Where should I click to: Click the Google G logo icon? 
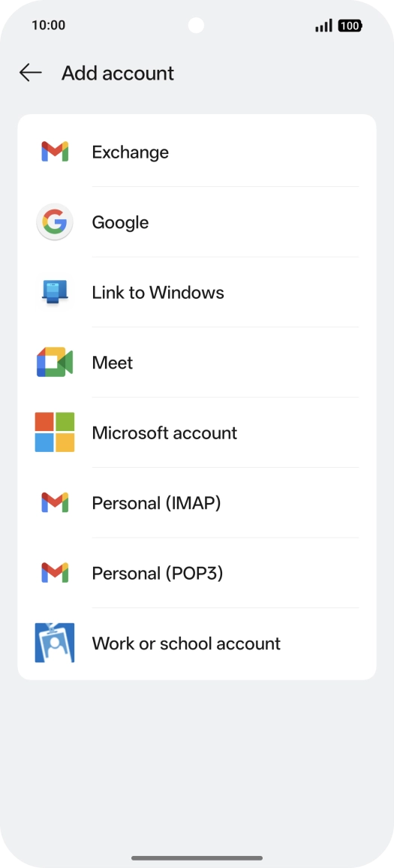click(x=55, y=222)
